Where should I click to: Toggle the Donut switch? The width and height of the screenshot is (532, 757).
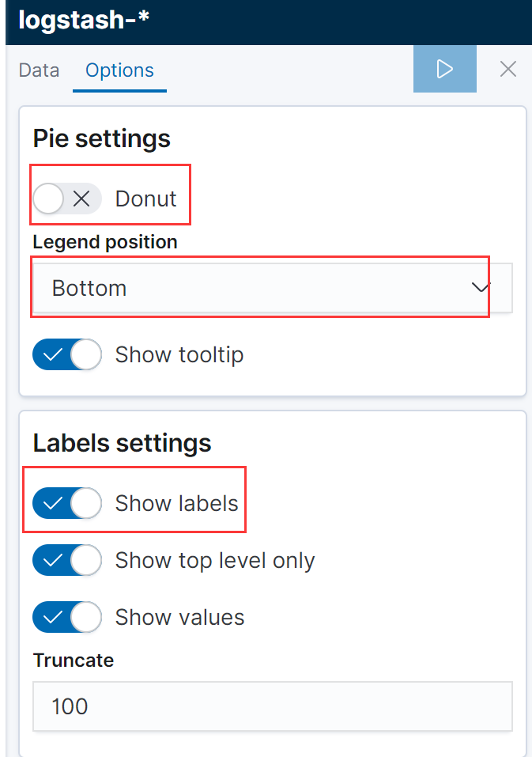[x=67, y=199]
